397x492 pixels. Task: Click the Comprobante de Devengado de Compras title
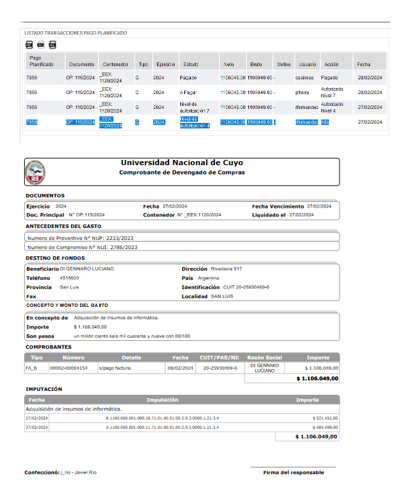[x=182, y=172]
